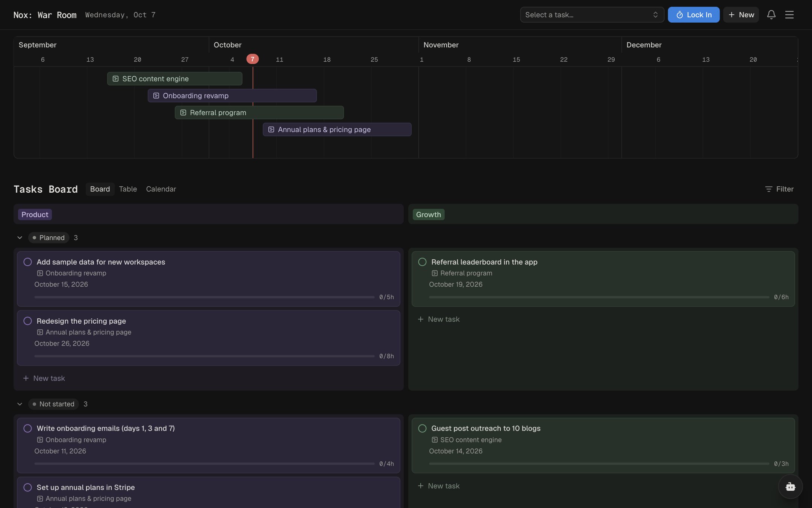This screenshot has width=812, height=508.
Task: Click the Onboarding revamp bar icon
Action: pyautogui.click(x=156, y=96)
